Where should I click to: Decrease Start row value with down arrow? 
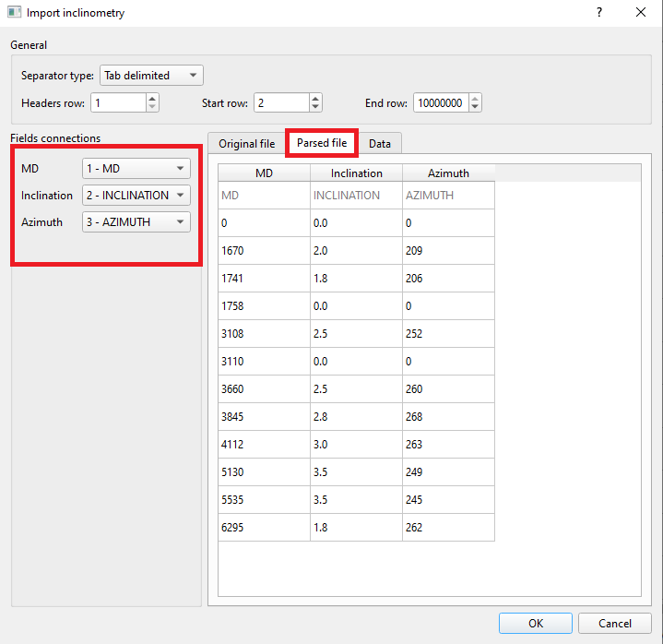point(315,107)
